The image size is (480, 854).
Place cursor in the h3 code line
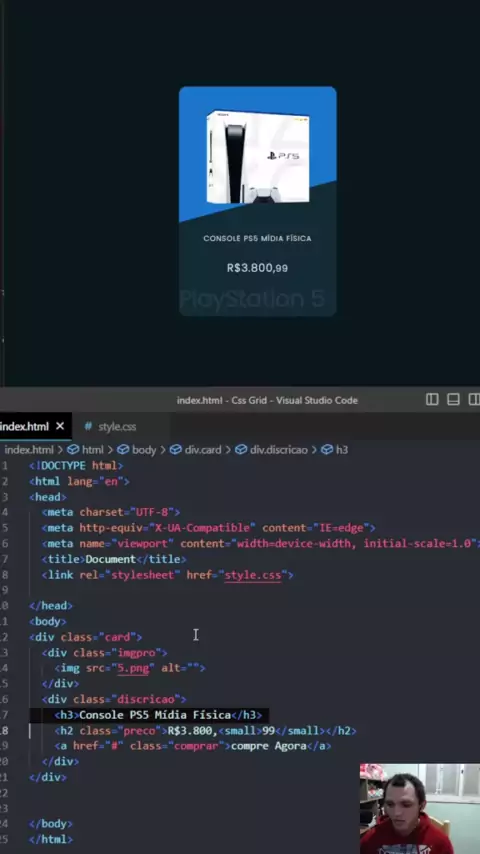click(158, 715)
